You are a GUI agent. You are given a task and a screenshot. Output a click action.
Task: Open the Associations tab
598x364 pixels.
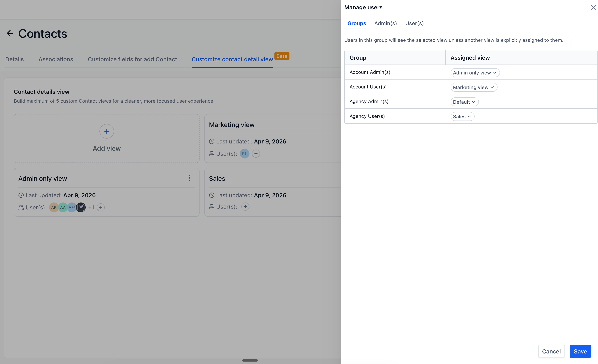pyautogui.click(x=56, y=59)
